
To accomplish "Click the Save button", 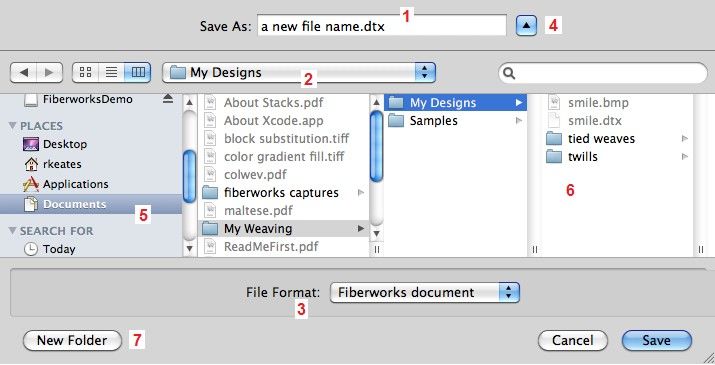I will coord(657,340).
